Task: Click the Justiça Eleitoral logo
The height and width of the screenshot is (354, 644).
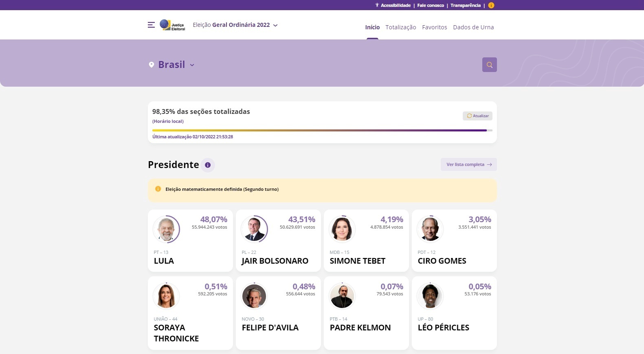Action: click(x=172, y=25)
